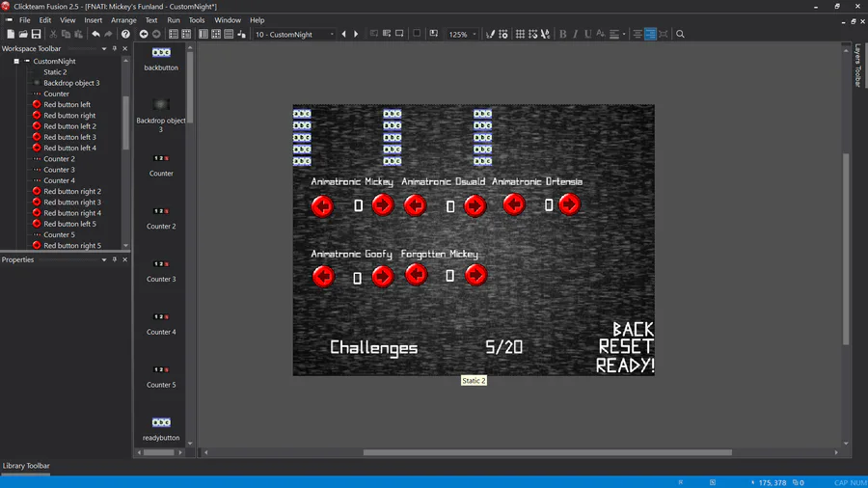Open the Storyboard editor icon
This screenshot has height=488, width=868.
(x=174, y=35)
